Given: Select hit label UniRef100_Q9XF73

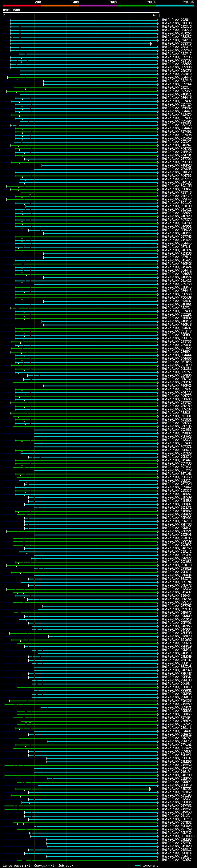Looking at the screenshot, I should 176,565.
